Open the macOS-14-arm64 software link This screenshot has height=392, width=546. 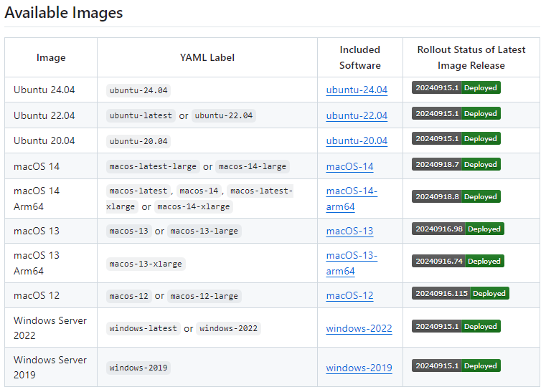[352, 199]
